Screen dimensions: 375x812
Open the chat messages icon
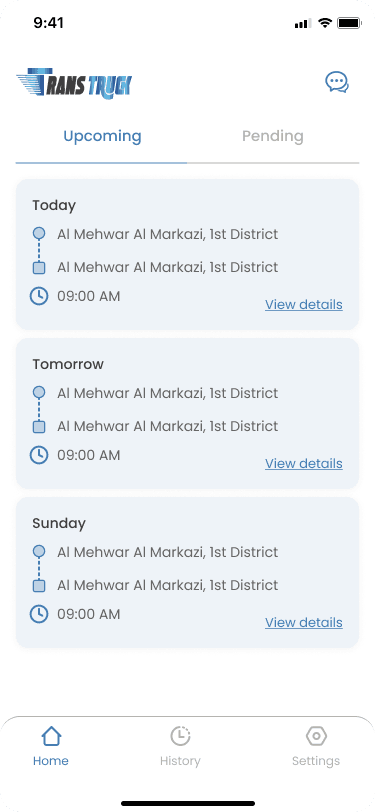[337, 82]
